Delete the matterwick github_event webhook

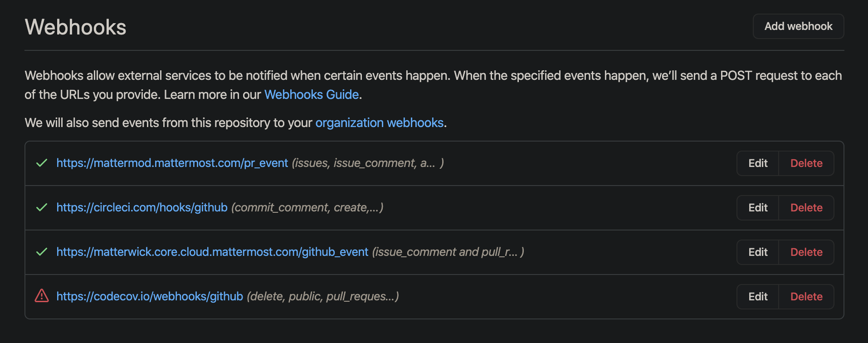[x=806, y=252]
